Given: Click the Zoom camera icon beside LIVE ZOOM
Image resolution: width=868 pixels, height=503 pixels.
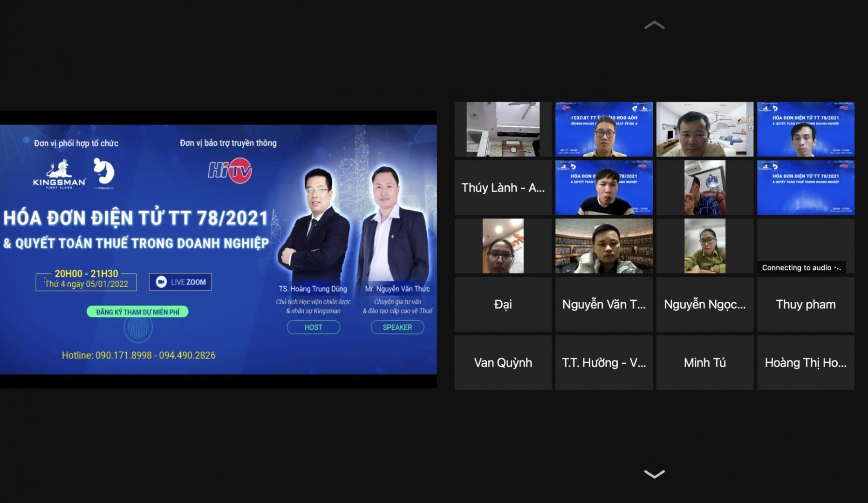Looking at the screenshot, I should pos(161,282).
